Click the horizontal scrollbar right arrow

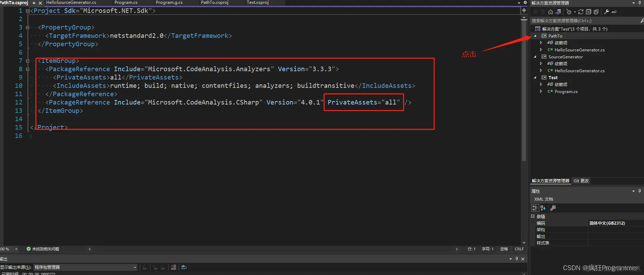(457, 249)
